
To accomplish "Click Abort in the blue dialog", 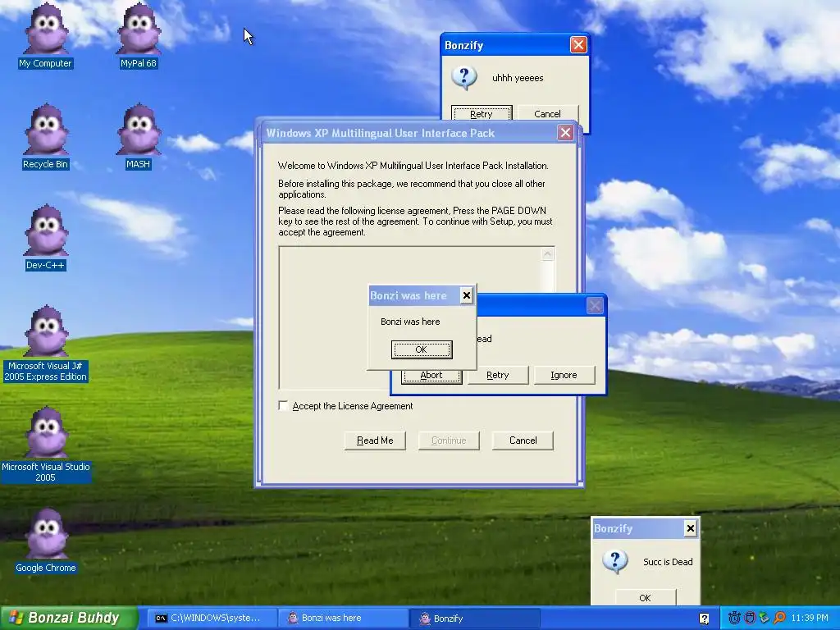I will click(431, 375).
